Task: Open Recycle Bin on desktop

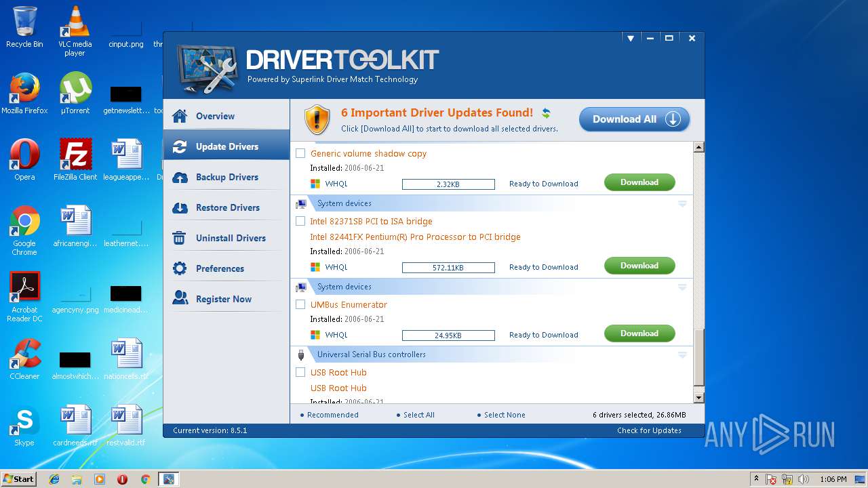Action: click(24, 28)
